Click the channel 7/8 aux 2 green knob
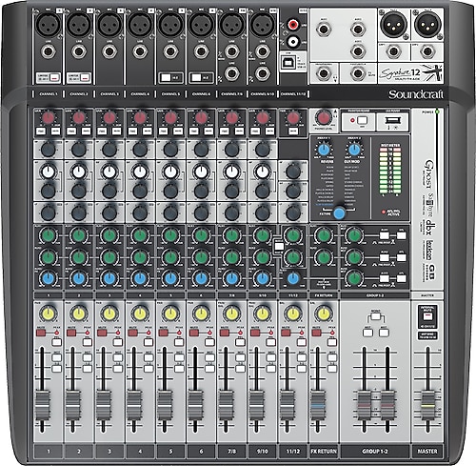 click(231, 256)
